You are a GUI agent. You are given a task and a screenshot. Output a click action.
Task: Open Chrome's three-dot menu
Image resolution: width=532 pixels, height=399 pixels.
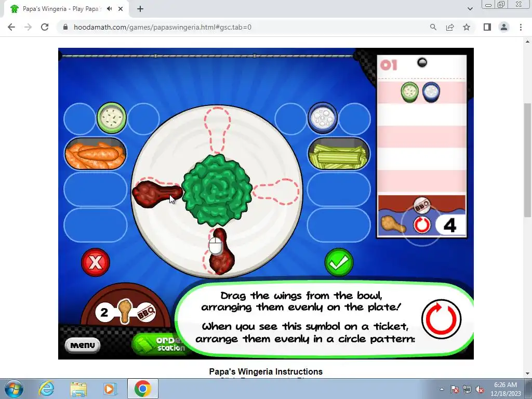click(521, 27)
